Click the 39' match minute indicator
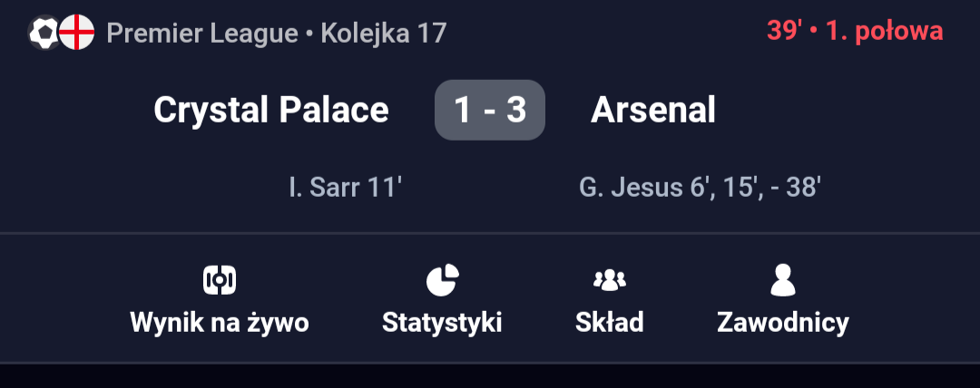The width and height of the screenshot is (980, 388). tap(784, 32)
